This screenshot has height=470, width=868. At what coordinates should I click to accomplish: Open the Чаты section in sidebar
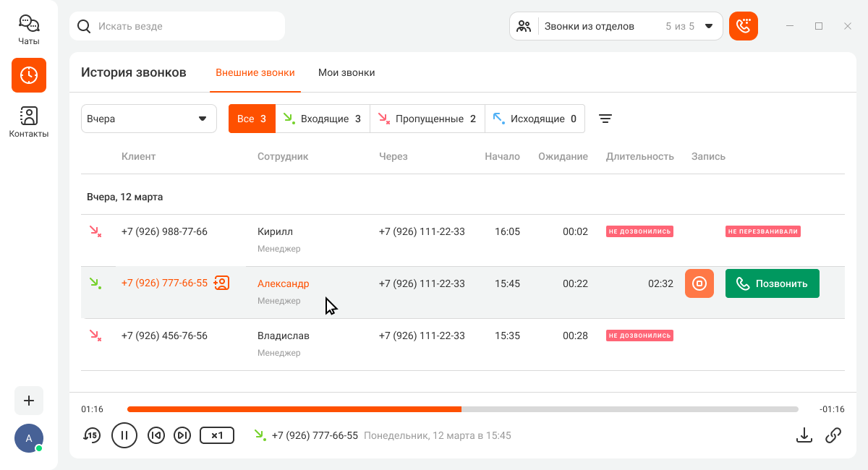point(29,30)
